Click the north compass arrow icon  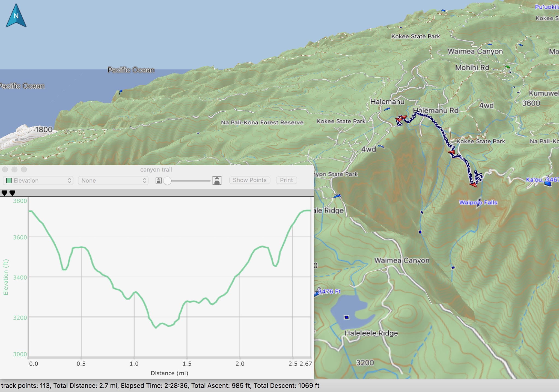pyautogui.click(x=16, y=16)
